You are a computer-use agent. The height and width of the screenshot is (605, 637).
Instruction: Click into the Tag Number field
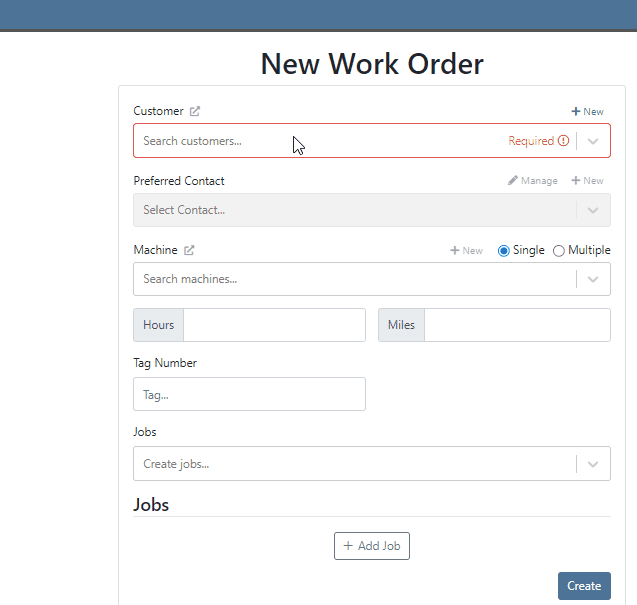[249, 394]
